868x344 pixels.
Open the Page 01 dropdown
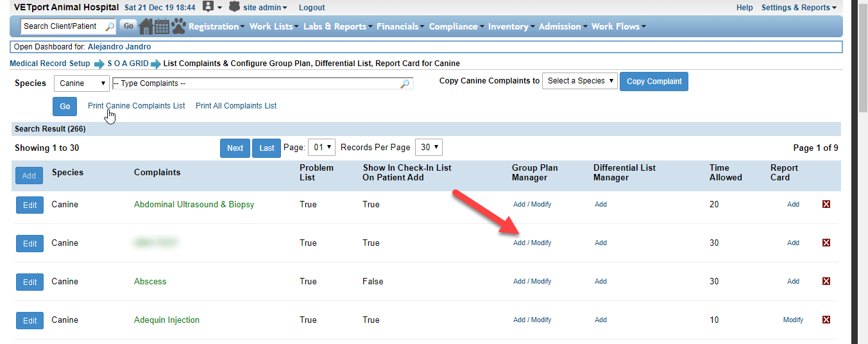(321, 148)
